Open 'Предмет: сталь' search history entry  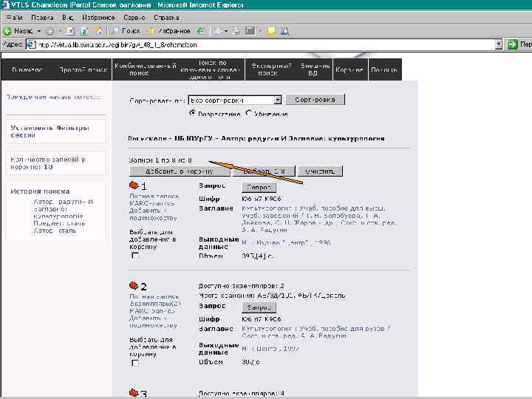pyautogui.click(x=59, y=223)
